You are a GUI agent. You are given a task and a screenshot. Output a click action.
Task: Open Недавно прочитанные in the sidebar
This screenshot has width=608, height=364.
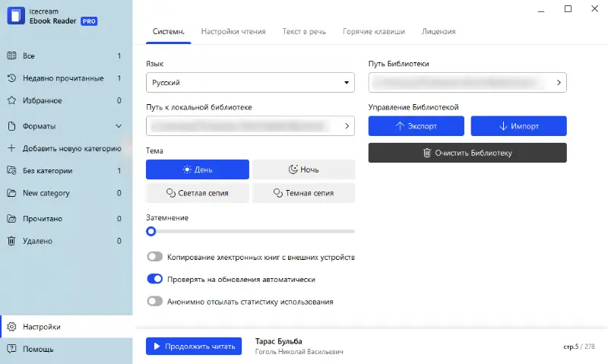coord(63,78)
